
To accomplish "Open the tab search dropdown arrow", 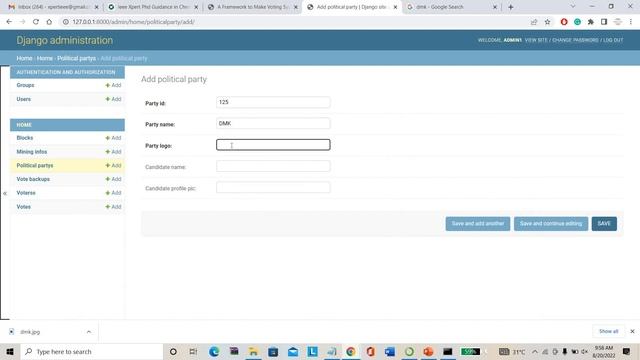I will (x=573, y=7).
